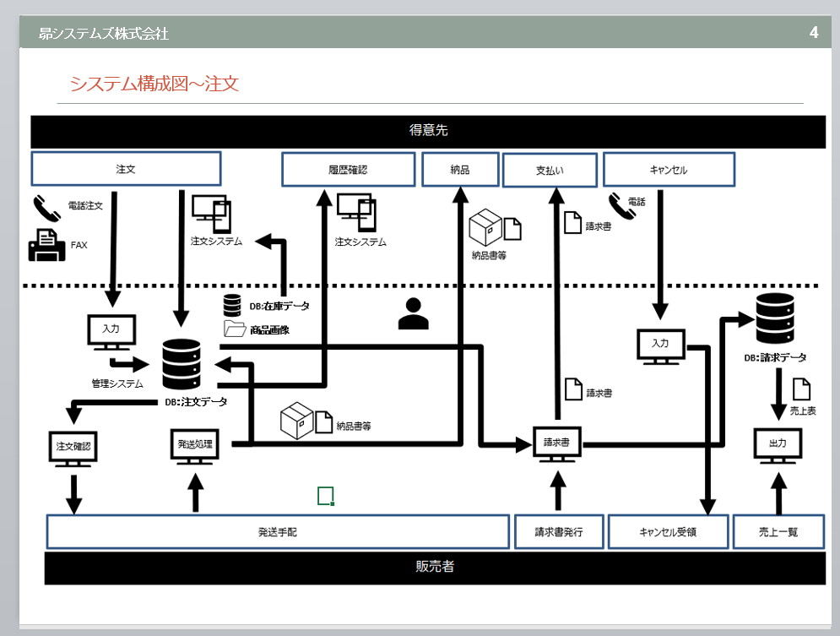
Task: Select the small DB:在庫データ database icon
Action: pyautogui.click(x=232, y=305)
